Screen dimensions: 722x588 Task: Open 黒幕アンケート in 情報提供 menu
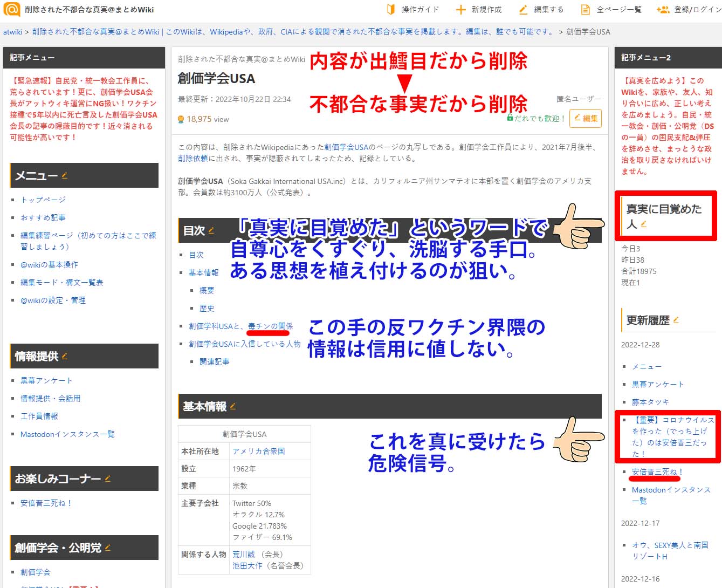pos(46,380)
